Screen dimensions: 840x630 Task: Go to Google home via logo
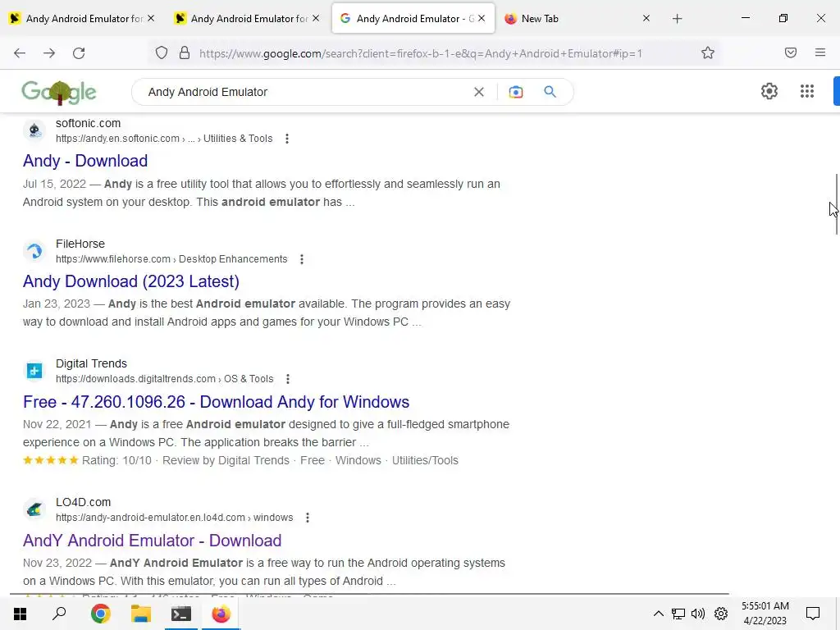click(x=59, y=92)
